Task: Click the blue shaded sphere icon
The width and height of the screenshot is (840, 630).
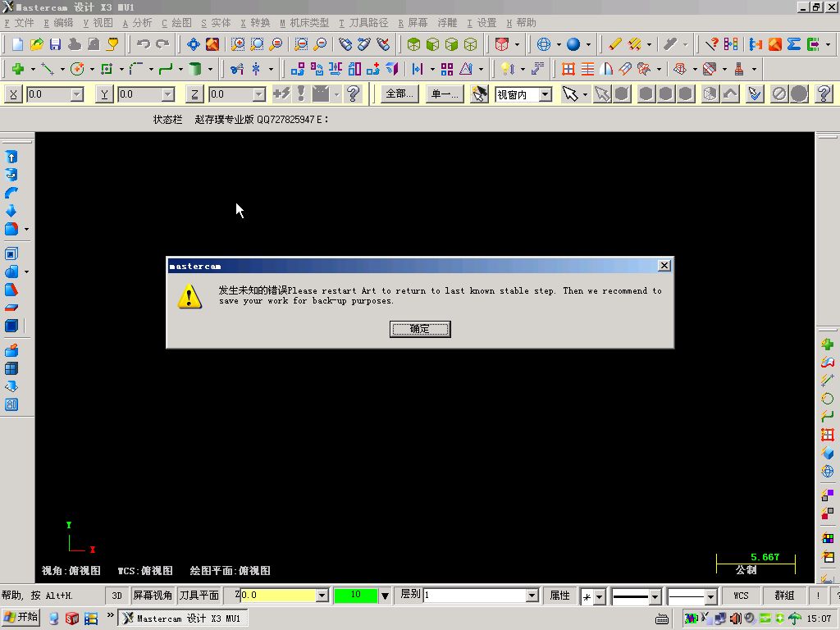Action: click(573, 44)
